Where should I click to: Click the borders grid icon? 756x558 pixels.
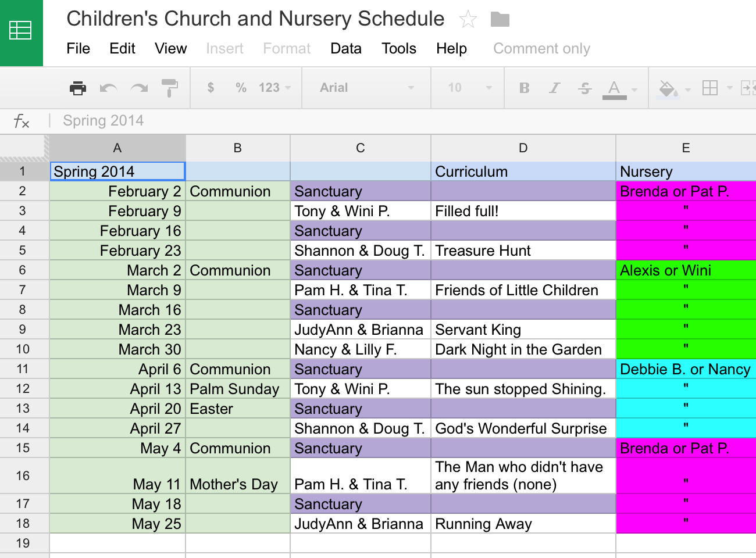710,88
